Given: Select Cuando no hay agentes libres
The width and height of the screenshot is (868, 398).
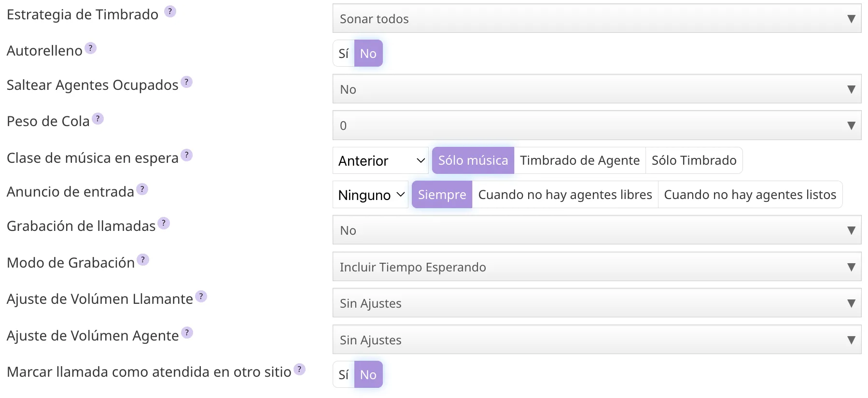Looking at the screenshot, I should tap(565, 195).
